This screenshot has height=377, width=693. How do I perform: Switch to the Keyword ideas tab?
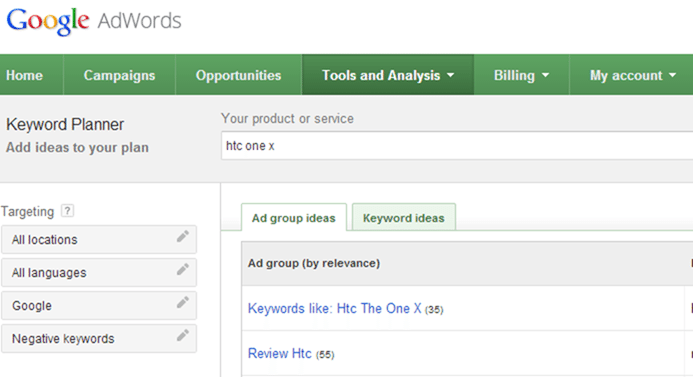pyautogui.click(x=404, y=217)
